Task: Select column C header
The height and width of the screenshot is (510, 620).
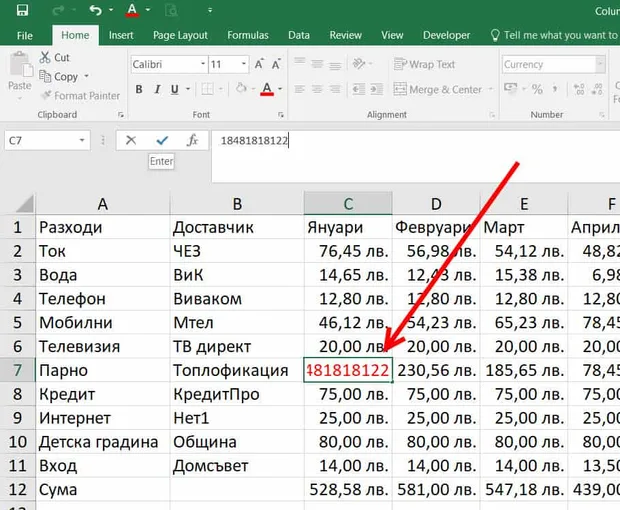Action: point(348,204)
